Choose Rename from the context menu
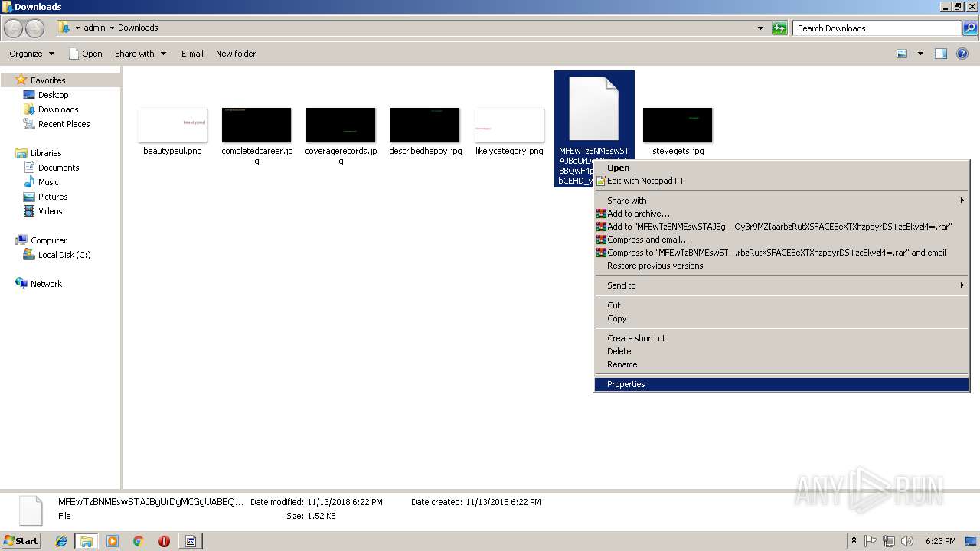 pos(781,364)
